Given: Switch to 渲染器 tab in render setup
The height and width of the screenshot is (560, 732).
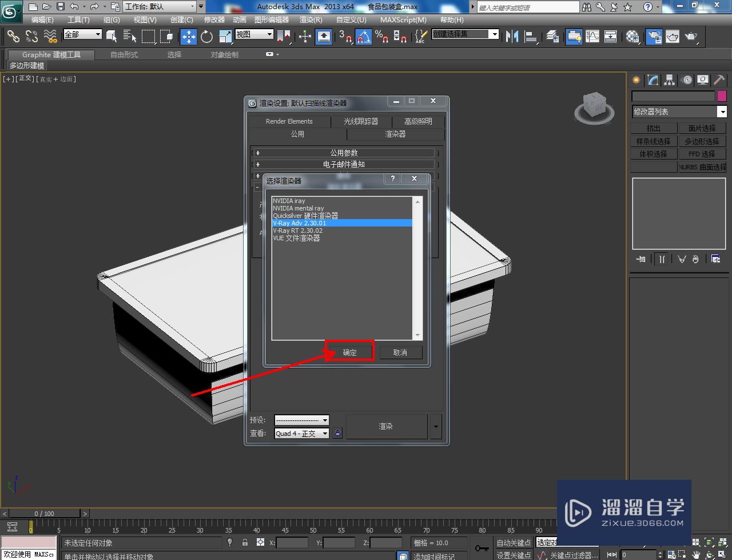Looking at the screenshot, I should tap(395, 134).
